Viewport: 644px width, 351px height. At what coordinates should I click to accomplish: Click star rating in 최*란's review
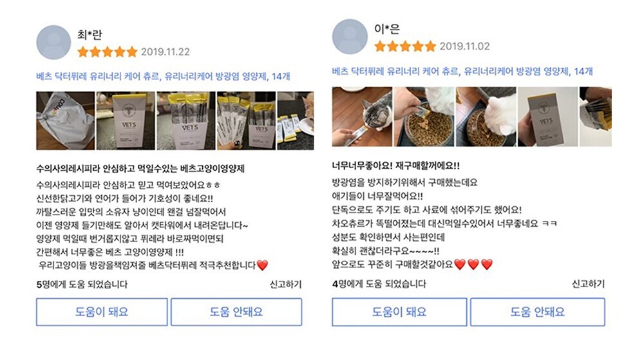click(x=108, y=52)
